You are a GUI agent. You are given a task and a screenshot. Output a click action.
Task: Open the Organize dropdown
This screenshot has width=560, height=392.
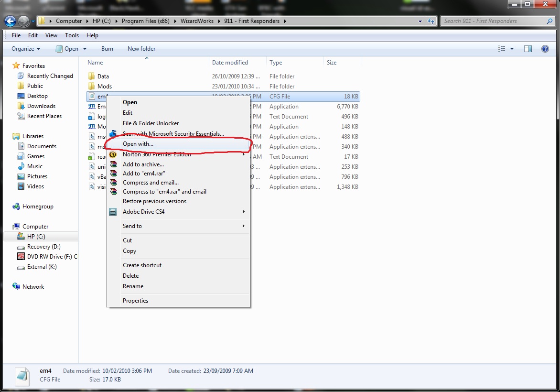coord(26,49)
